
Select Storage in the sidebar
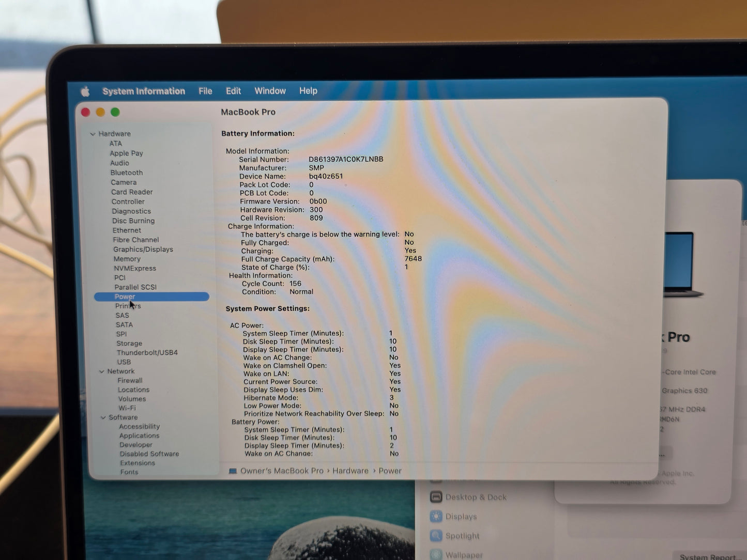[129, 343]
